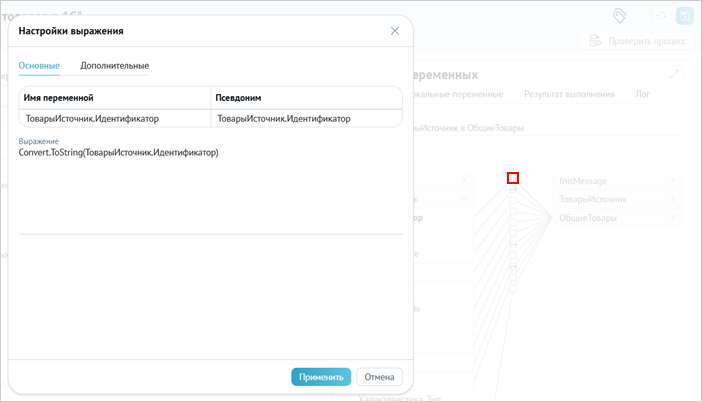Select the Имя переменной cell ТоварыИсточник.Идентификатор
The image size is (702, 402).
pos(115,119)
